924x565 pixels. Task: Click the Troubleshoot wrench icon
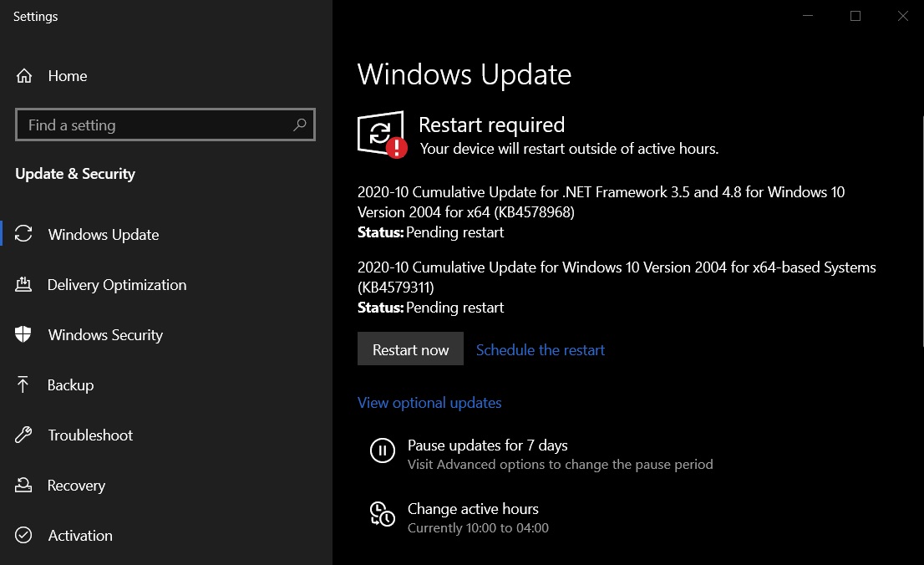[x=23, y=435]
